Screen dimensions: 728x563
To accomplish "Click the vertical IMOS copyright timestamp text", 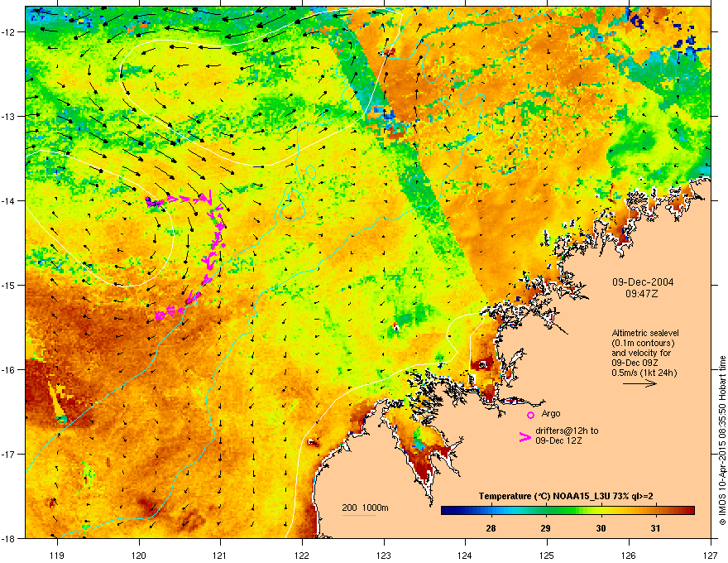I will click(x=722, y=440).
